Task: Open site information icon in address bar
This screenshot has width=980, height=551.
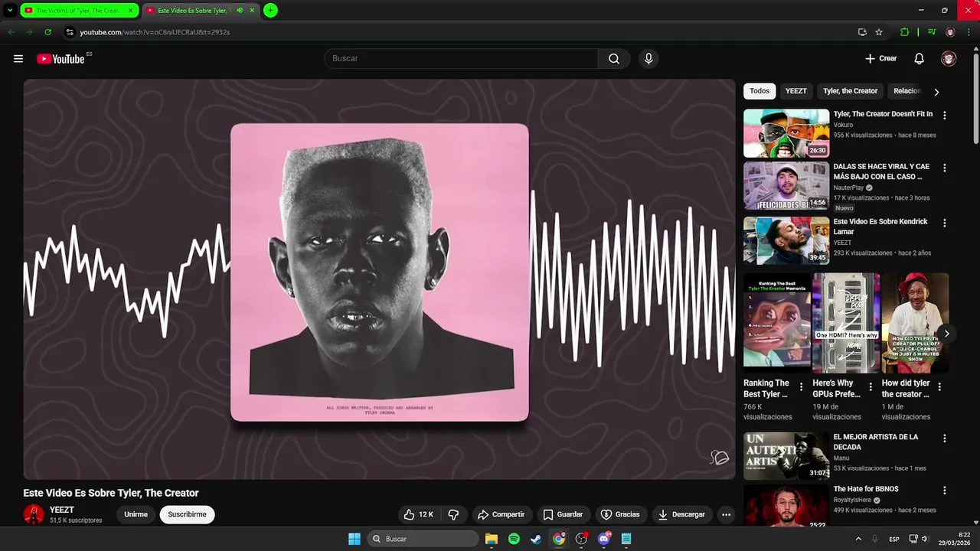Action: coord(70,32)
